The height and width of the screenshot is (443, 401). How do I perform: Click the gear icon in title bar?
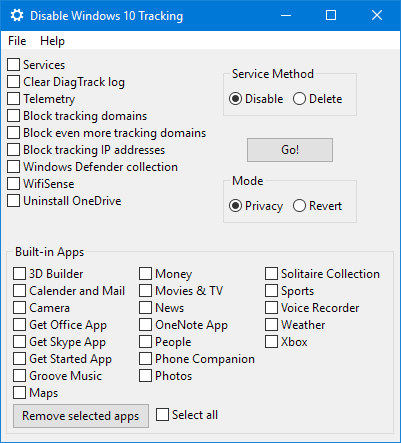[17, 15]
